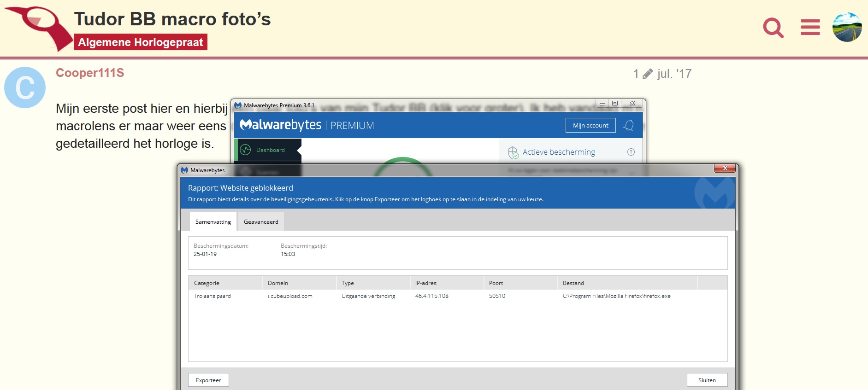The height and width of the screenshot is (390, 868).
Task: Select the i.cubeupload.com domain cell
Action: pyautogui.click(x=290, y=296)
